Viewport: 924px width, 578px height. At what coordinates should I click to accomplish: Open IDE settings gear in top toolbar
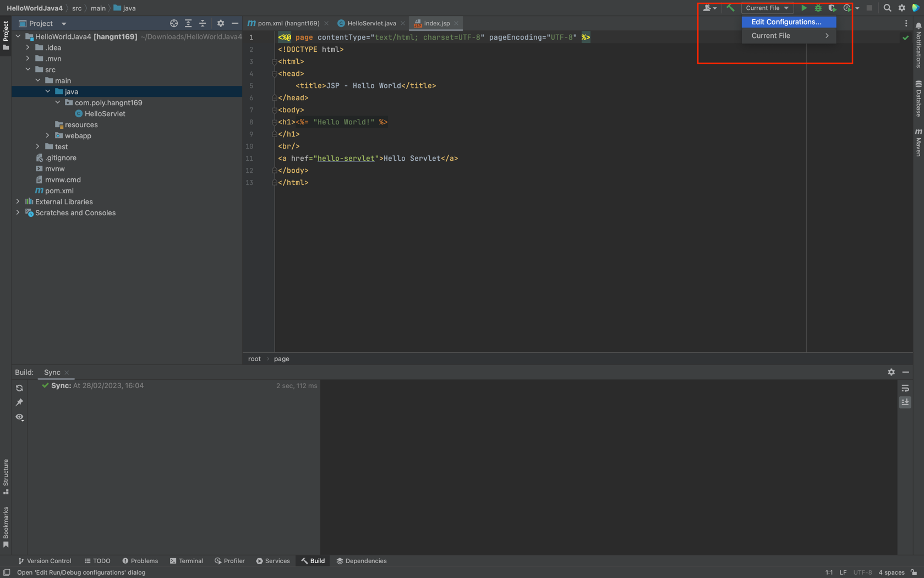tap(901, 8)
